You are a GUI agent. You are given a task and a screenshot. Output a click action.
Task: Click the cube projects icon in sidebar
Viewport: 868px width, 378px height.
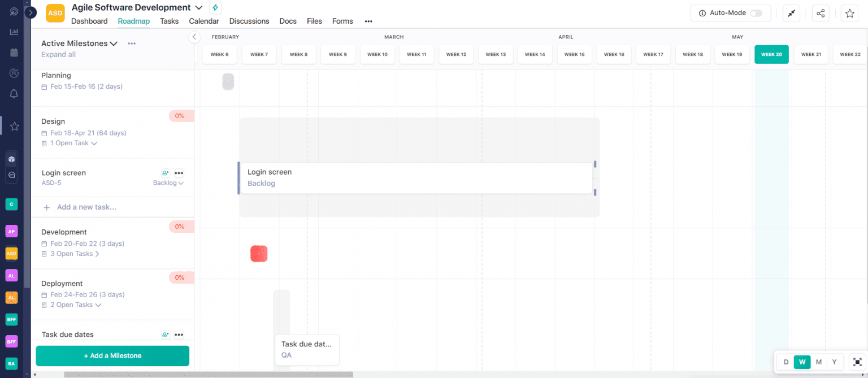click(11, 160)
